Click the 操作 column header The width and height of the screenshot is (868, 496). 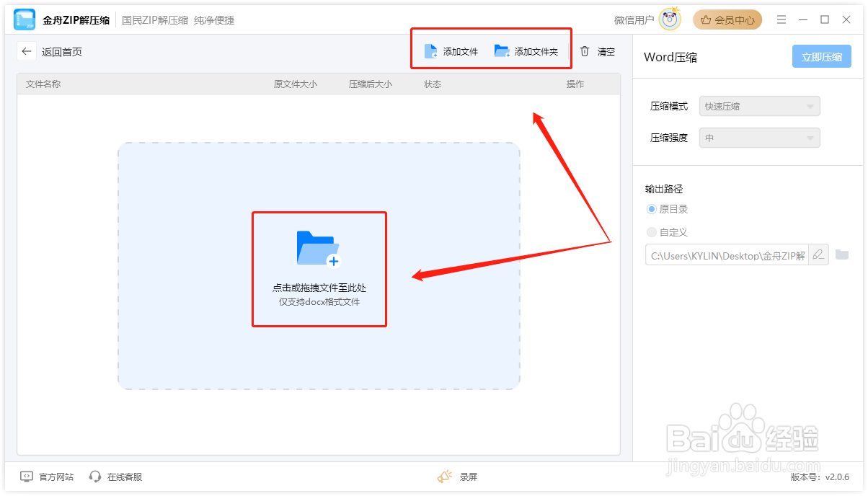pyautogui.click(x=575, y=84)
